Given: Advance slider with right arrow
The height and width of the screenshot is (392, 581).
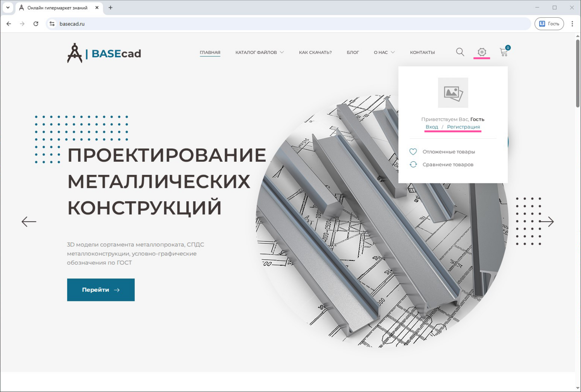Looking at the screenshot, I should [x=547, y=222].
